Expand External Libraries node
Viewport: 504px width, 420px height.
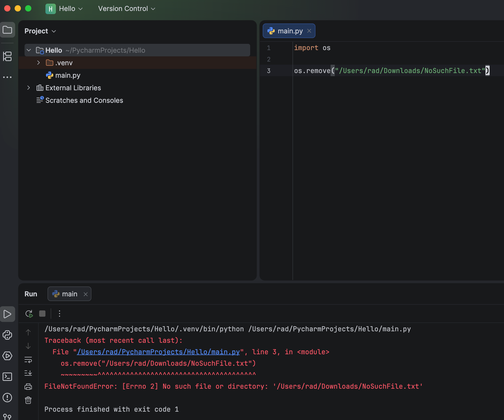(x=28, y=88)
